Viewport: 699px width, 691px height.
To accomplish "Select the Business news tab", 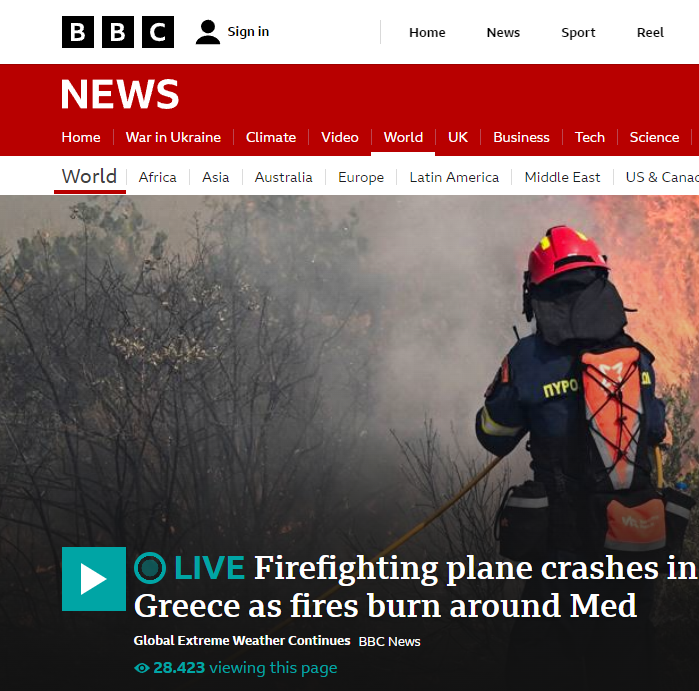I will 521,137.
